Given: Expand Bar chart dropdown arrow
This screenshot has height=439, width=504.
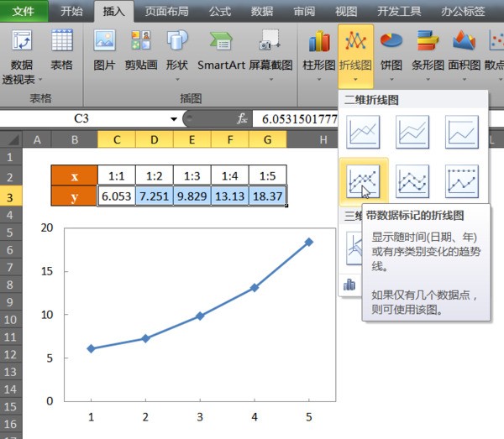Looking at the screenshot, I should point(428,79).
